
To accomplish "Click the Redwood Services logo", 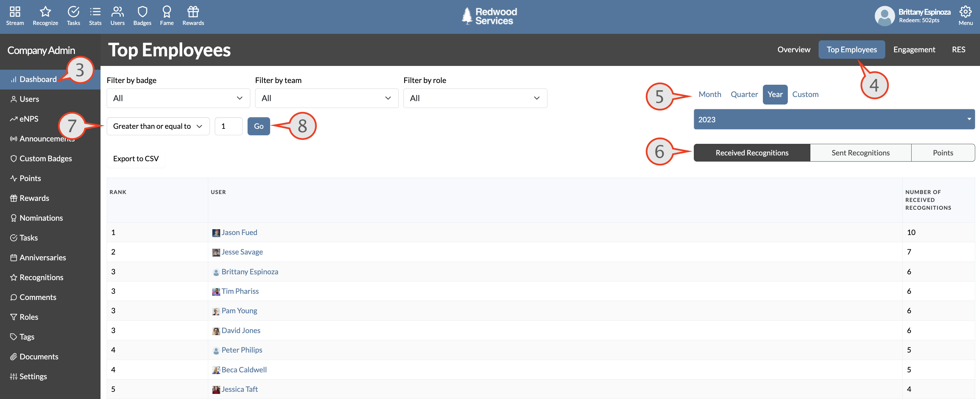I will [490, 16].
